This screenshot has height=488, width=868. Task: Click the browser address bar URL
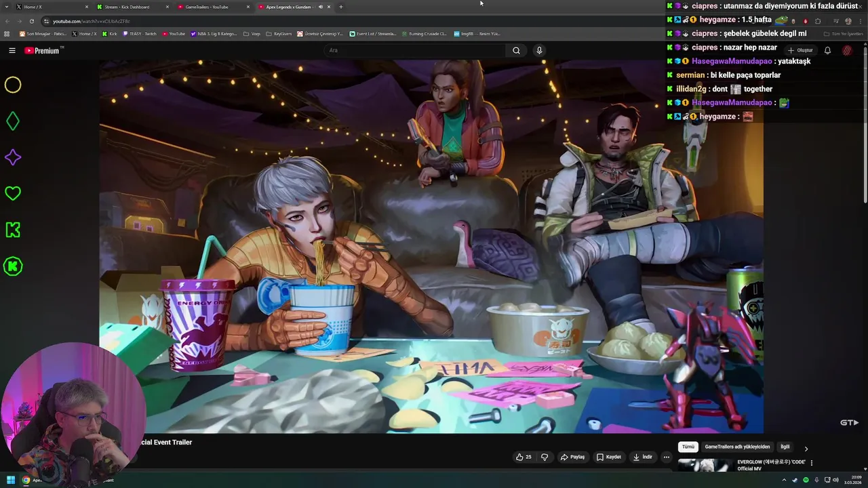92,21
